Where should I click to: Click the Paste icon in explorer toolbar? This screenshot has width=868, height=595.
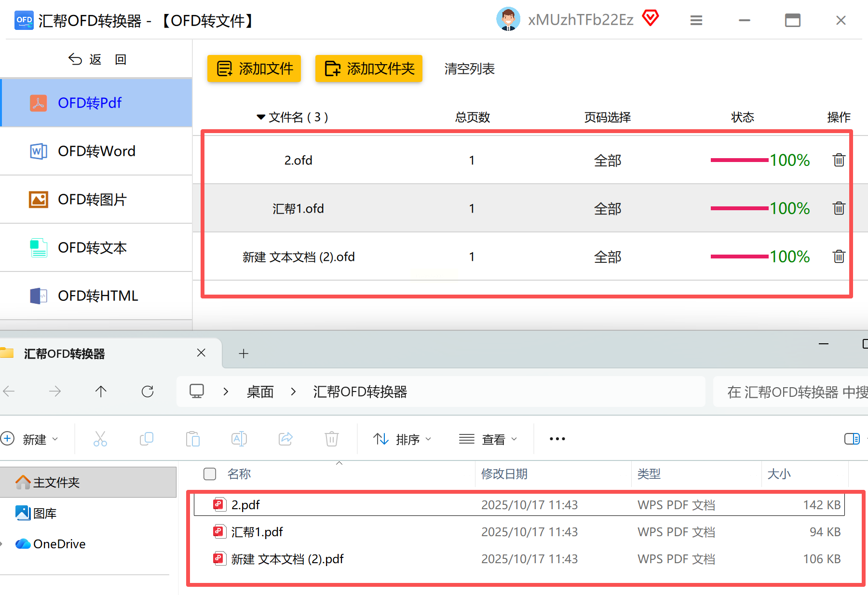193,439
